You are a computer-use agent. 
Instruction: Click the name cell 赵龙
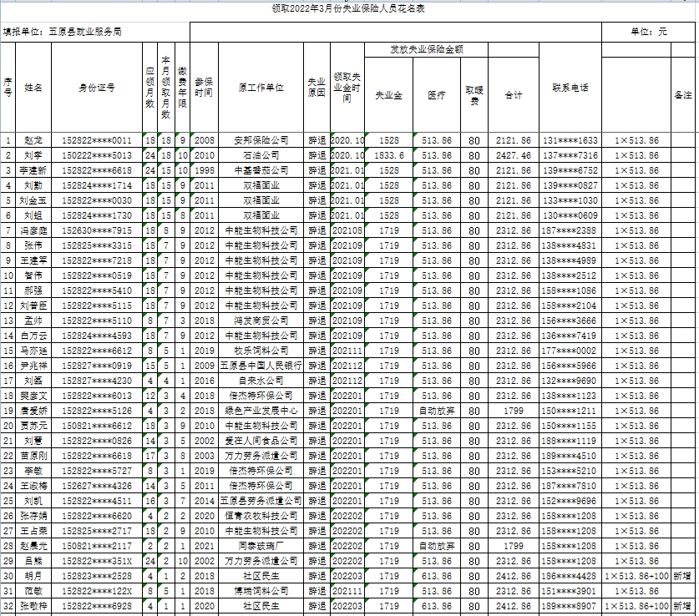pyautogui.click(x=33, y=140)
